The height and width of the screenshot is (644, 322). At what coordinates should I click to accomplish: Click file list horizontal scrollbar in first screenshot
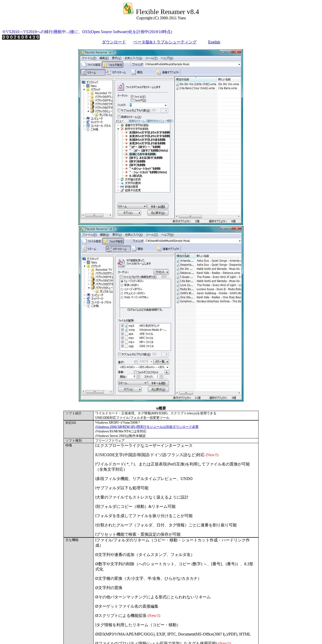[208, 216]
